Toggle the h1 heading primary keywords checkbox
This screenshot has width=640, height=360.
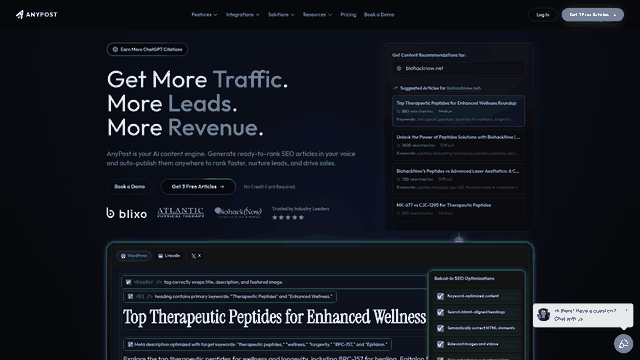pos(130,297)
